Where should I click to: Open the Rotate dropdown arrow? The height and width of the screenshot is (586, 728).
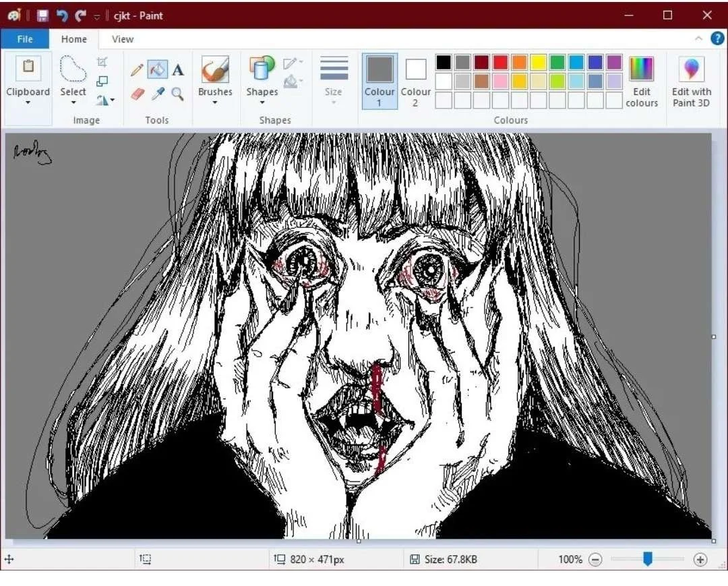pos(113,100)
